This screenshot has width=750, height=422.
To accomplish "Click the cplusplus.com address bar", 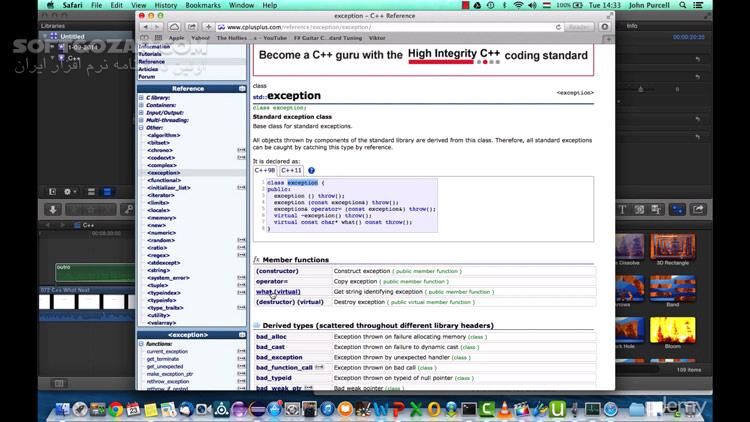I will pyautogui.click(x=380, y=27).
